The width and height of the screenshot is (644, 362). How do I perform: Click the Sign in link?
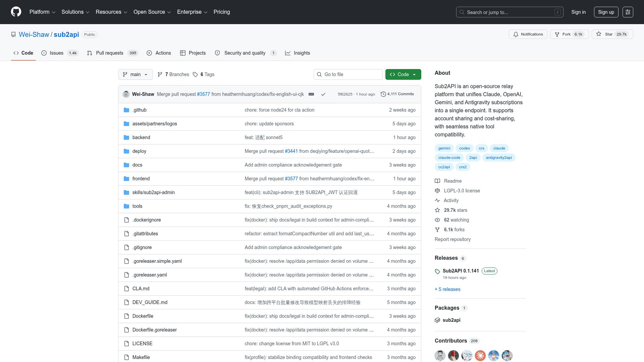[x=579, y=12]
